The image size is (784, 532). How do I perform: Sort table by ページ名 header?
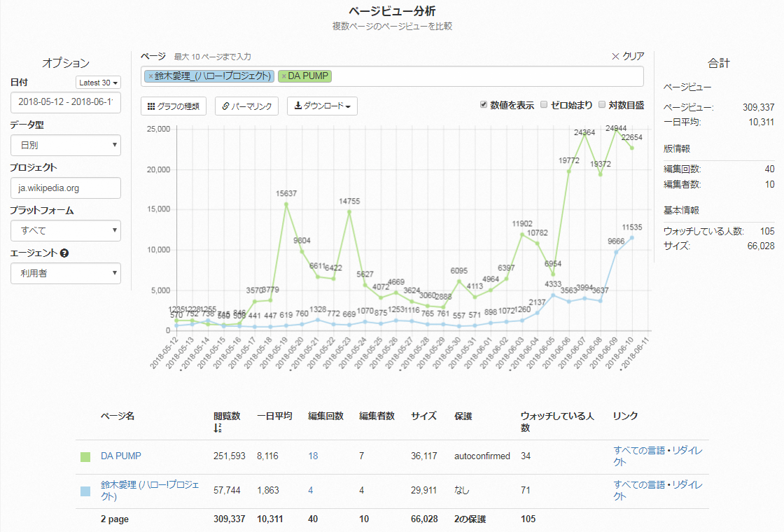118,416
